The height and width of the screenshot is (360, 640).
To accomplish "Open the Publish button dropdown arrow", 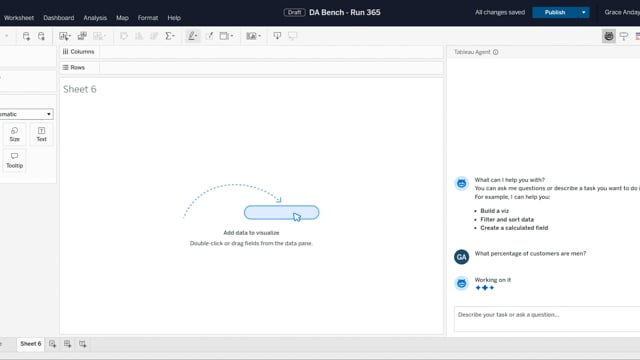I will [x=584, y=13].
